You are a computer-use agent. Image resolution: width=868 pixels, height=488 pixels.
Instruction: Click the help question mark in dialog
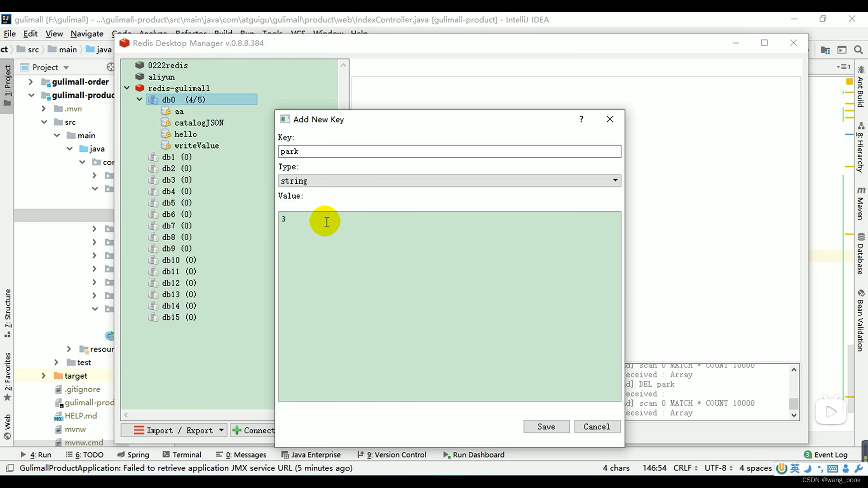[x=581, y=119]
